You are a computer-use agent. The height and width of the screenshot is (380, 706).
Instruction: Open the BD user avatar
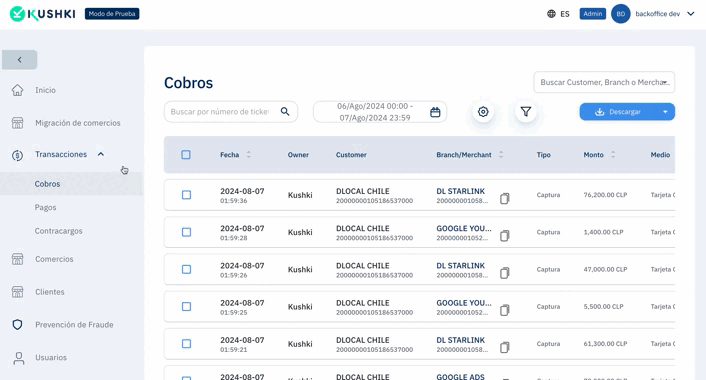[x=620, y=14]
